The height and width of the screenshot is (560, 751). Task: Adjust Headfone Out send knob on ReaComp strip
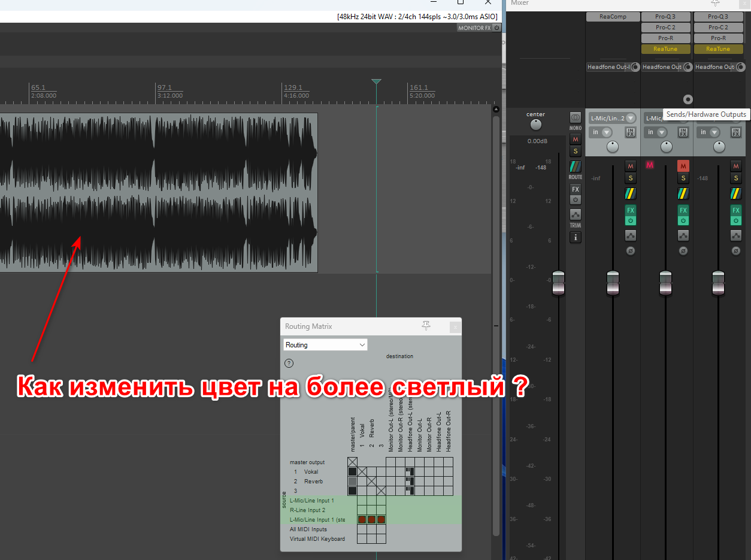[x=635, y=67]
